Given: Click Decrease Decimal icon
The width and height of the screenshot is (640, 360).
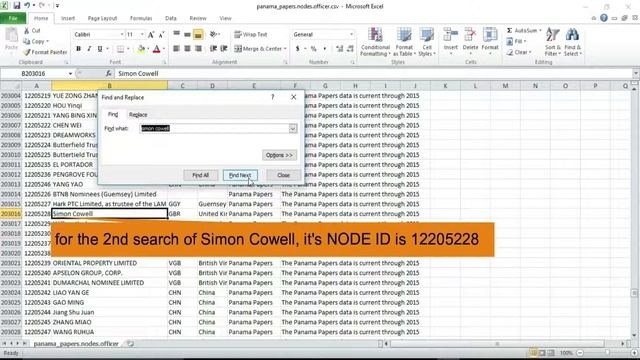Looking at the screenshot, I should point(350,49).
